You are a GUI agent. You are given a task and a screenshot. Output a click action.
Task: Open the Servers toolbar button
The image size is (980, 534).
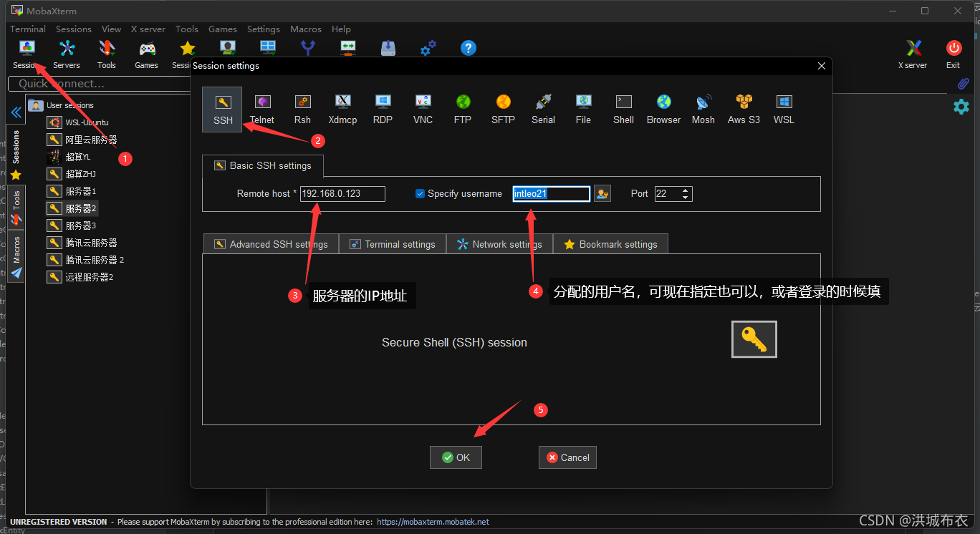click(x=67, y=54)
